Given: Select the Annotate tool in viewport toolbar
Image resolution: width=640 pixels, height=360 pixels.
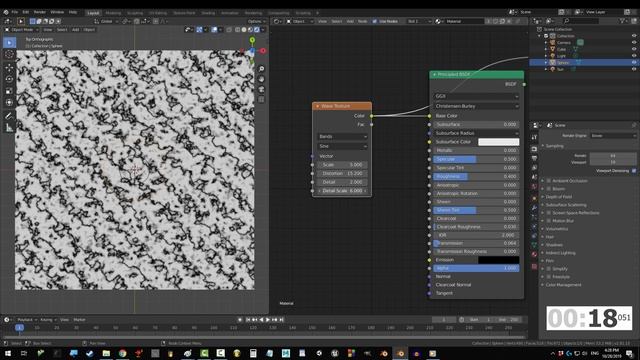Looking at the screenshot, I should [x=9, y=116].
